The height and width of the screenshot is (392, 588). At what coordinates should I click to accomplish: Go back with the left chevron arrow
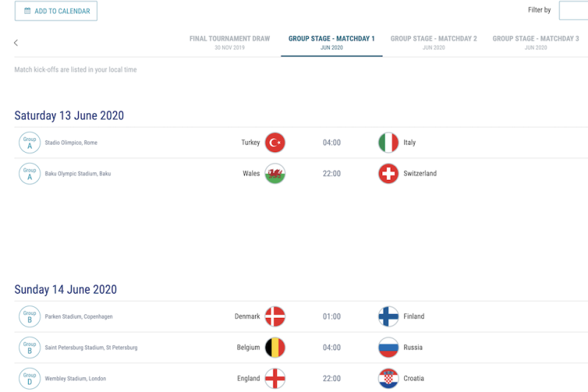[15, 43]
